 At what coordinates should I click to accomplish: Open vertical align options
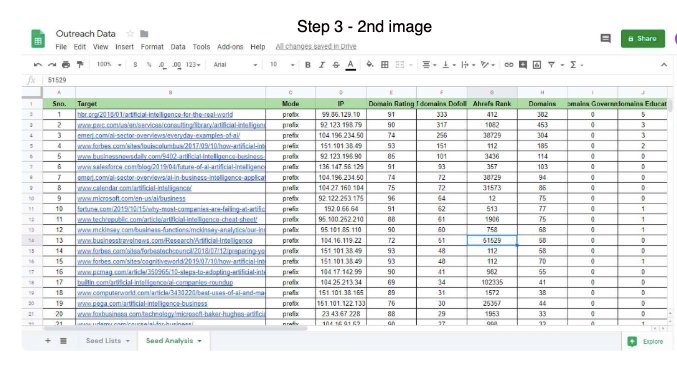click(448, 65)
